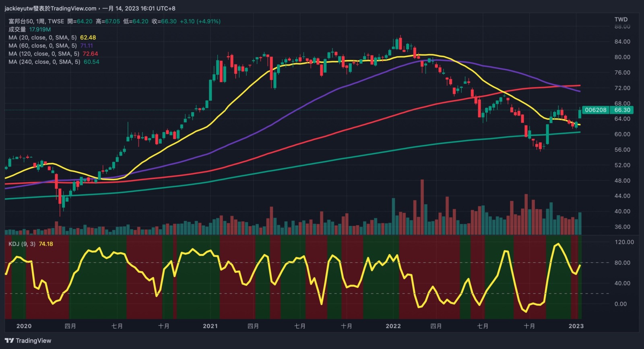Click the 84.00 label on price axis
Screen dimensions: 644x349
pyautogui.click(x=622, y=42)
